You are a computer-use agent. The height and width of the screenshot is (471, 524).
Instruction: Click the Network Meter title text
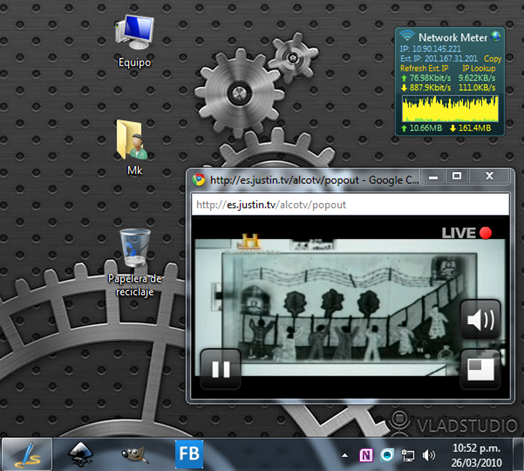[452, 37]
